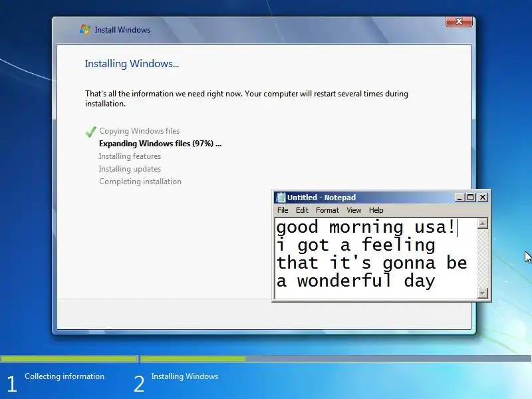The width and height of the screenshot is (532, 399).
Task: Click the Notepad scrollbar down arrow
Action: tap(483, 293)
